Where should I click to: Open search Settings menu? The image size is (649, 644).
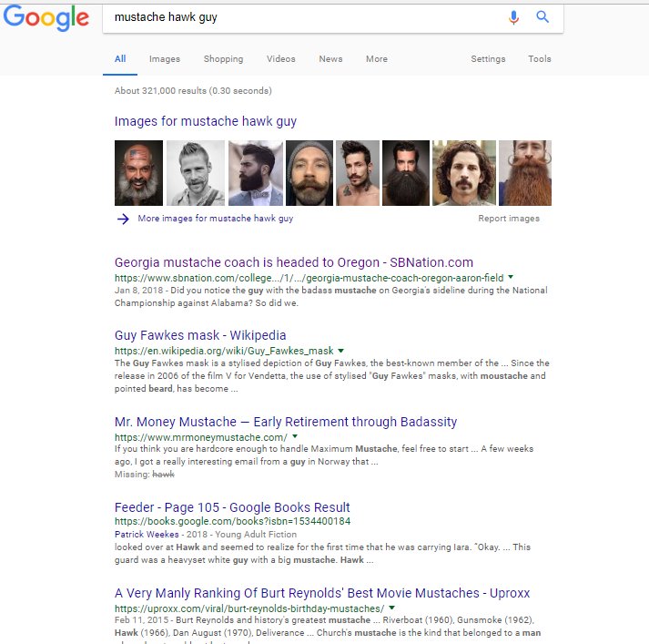[488, 59]
